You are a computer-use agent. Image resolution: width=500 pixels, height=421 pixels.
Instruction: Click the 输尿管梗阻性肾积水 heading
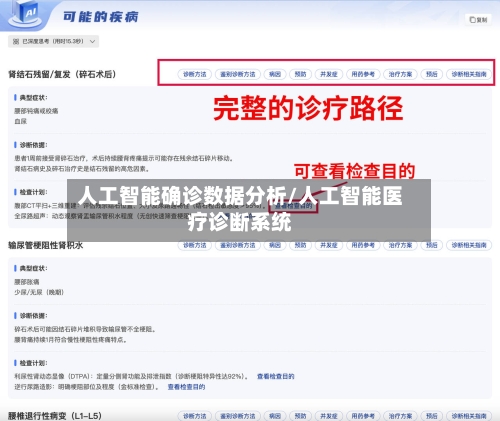(x=45, y=245)
